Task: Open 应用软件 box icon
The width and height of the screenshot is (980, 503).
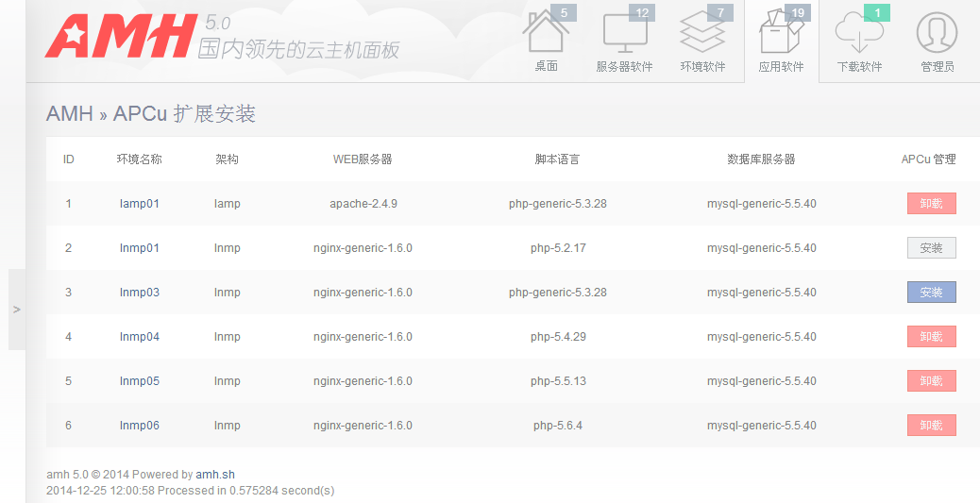Action: (x=780, y=36)
